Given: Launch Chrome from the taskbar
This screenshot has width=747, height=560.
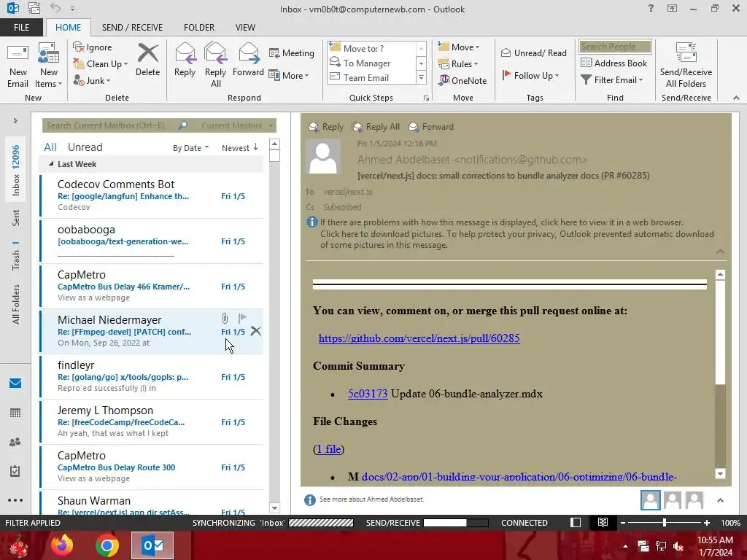Looking at the screenshot, I should pos(107,545).
